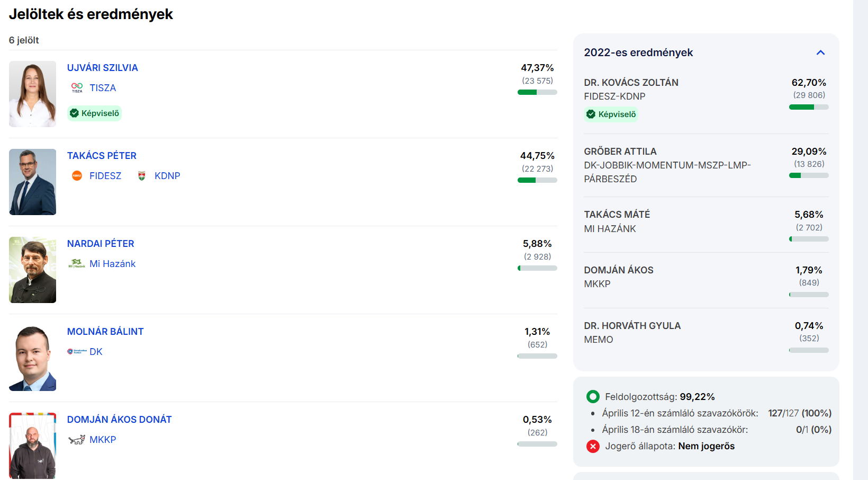Click the Képviselő badge under Ujvári Szilvia
The image size is (868, 480).
point(95,113)
